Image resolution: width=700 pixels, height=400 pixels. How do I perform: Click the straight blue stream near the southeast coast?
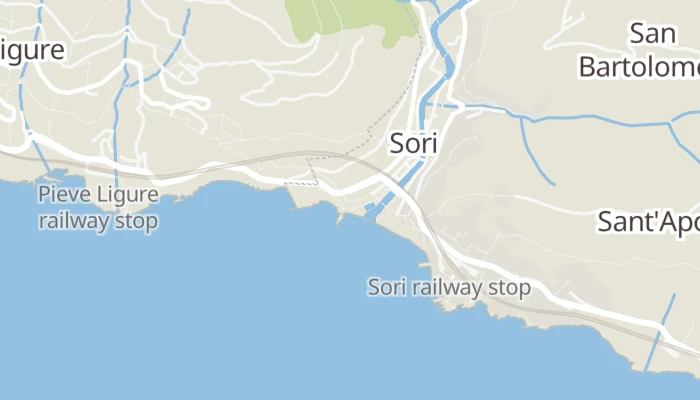coord(660,332)
